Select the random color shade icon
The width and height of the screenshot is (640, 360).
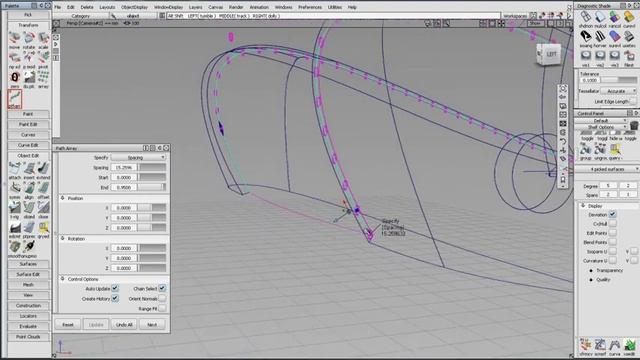click(x=614, y=17)
